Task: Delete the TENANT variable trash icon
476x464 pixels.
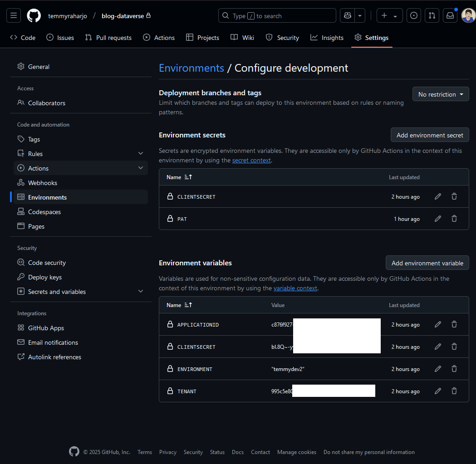Action: [x=454, y=391]
